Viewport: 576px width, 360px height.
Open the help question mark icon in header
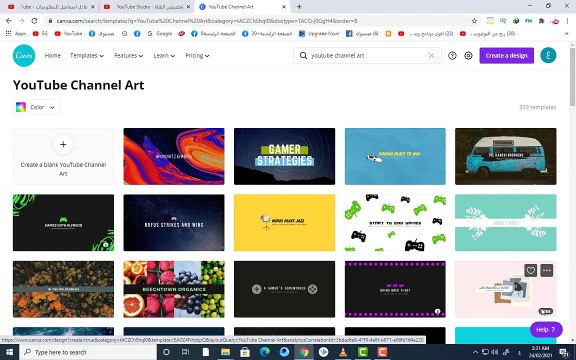(452, 55)
